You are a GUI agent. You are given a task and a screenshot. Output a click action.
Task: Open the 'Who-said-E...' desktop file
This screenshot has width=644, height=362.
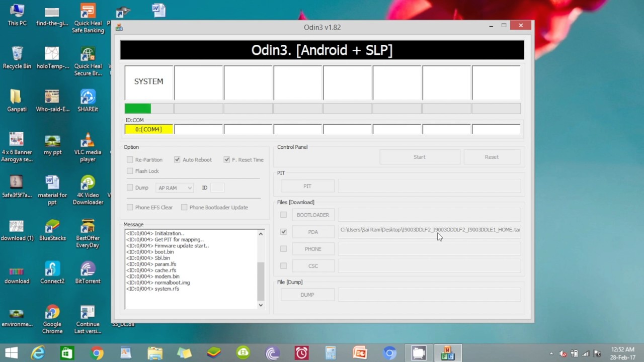tap(52, 101)
